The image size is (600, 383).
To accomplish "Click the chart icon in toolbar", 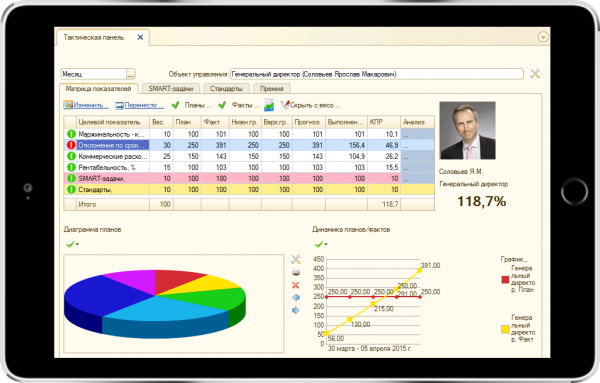I will [x=269, y=105].
